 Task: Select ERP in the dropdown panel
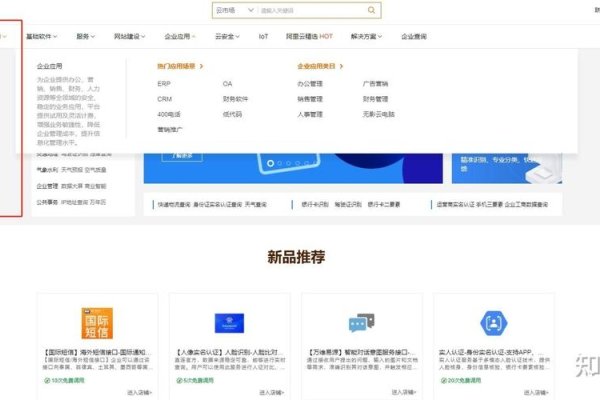[x=164, y=83]
